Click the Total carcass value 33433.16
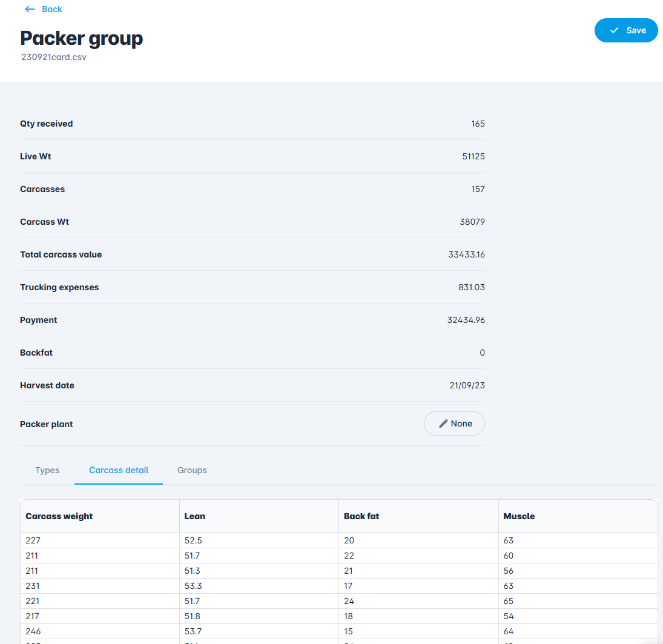Viewport: 663px width, 644px height. (x=466, y=254)
